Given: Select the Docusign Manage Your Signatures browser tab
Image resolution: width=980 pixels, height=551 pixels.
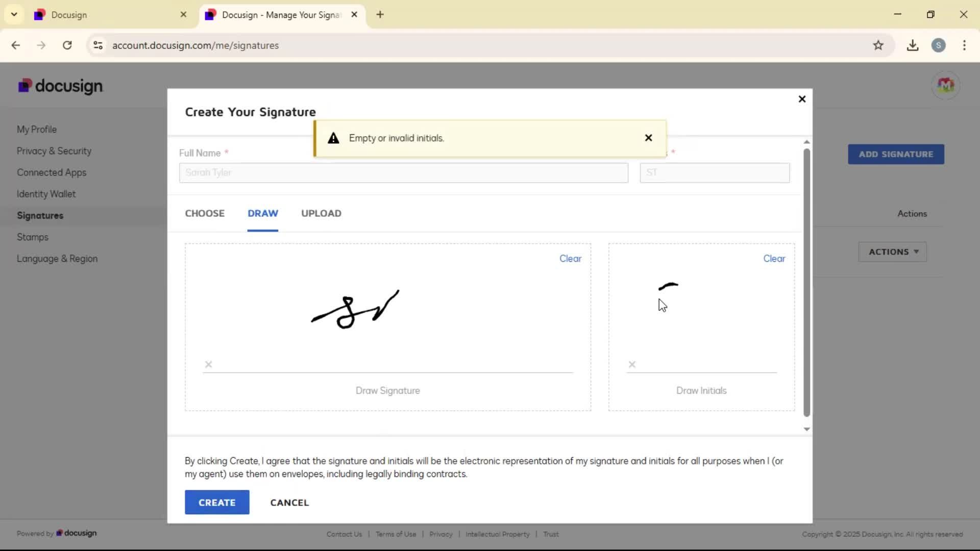Looking at the screenshot, I should (x=282, y=15).
